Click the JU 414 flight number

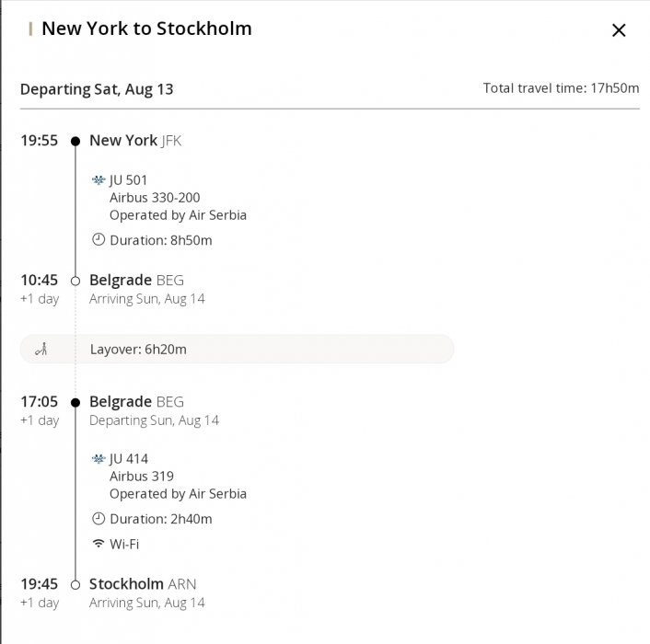(128, 459)
